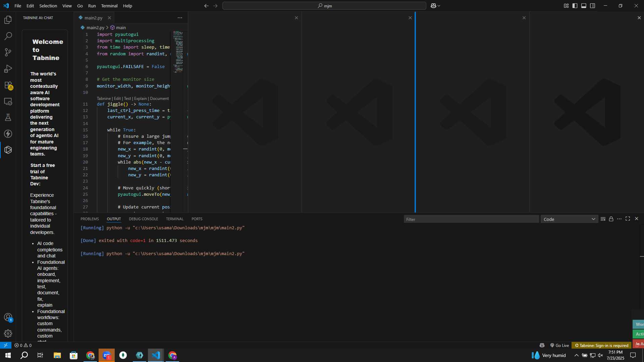Click the Tabnine 'Explain' code lens

click(x=141, y=99)
